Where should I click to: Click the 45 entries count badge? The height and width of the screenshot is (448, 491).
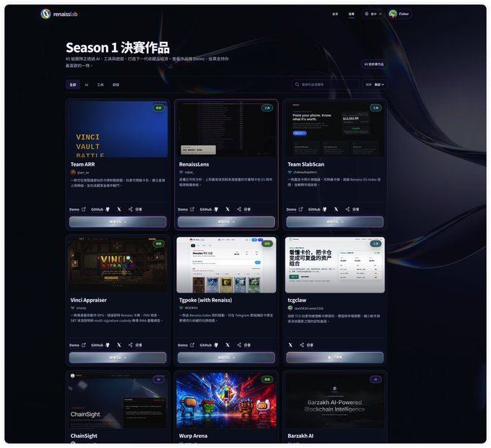(x=374, y=64)
